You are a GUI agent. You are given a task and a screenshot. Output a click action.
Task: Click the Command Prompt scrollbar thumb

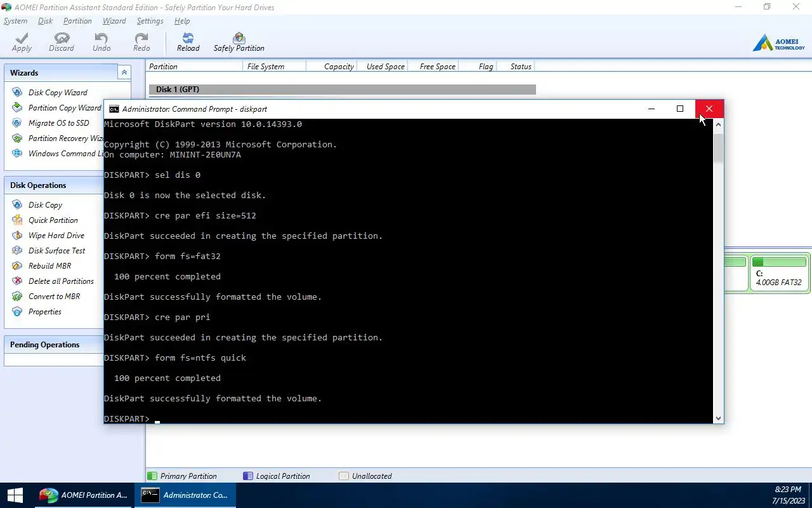point(718,147)
